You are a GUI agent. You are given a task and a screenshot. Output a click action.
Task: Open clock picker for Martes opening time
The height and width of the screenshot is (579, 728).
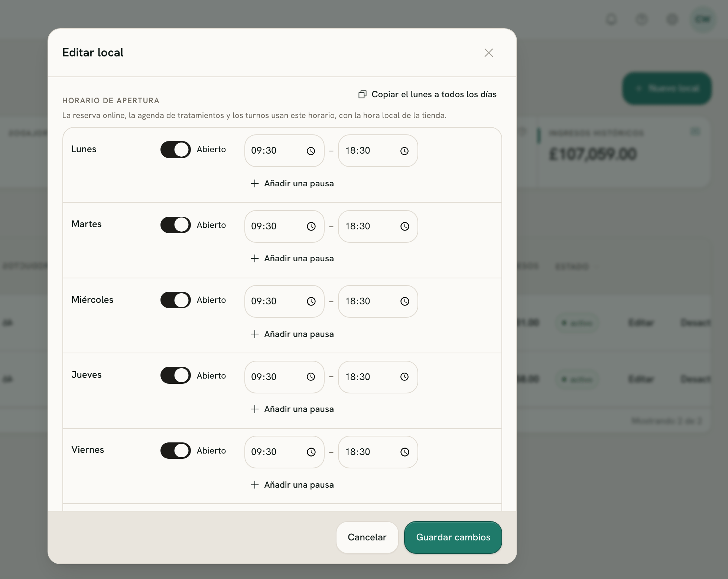pos(311,226)
